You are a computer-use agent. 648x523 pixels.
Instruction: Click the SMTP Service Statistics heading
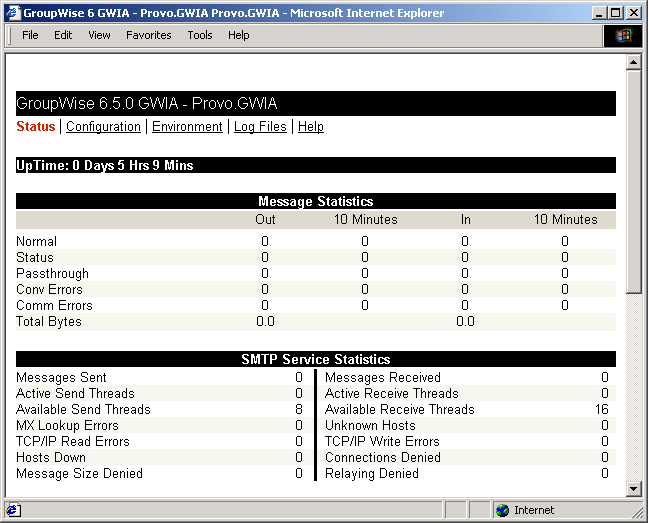pos(316,359)
